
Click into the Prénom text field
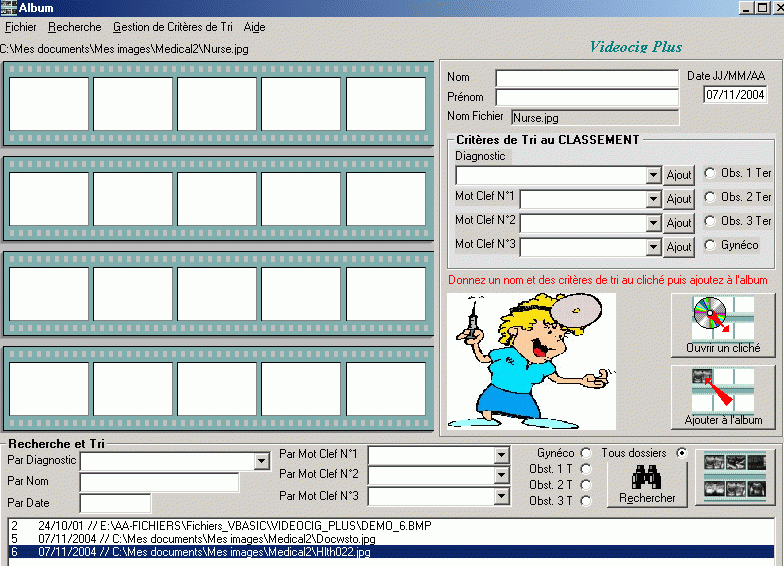pos(587,97)
